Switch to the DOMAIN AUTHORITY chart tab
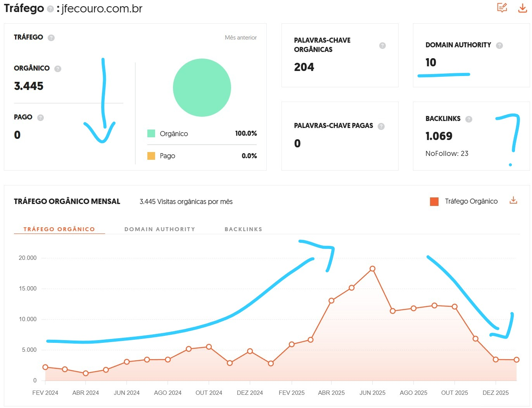This screenshot has width=532, height=408. (x=160, y=229)
